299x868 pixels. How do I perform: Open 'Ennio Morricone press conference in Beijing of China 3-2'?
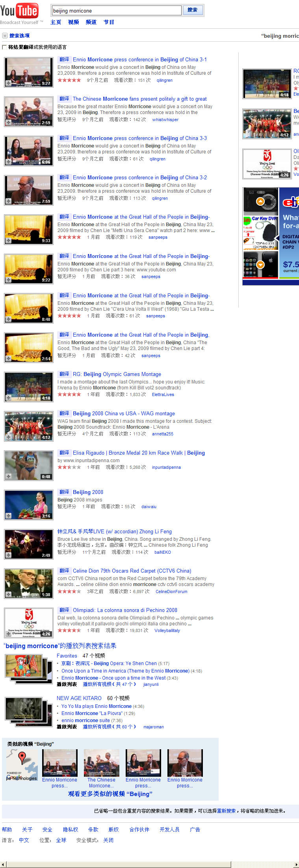pos(140,177)
